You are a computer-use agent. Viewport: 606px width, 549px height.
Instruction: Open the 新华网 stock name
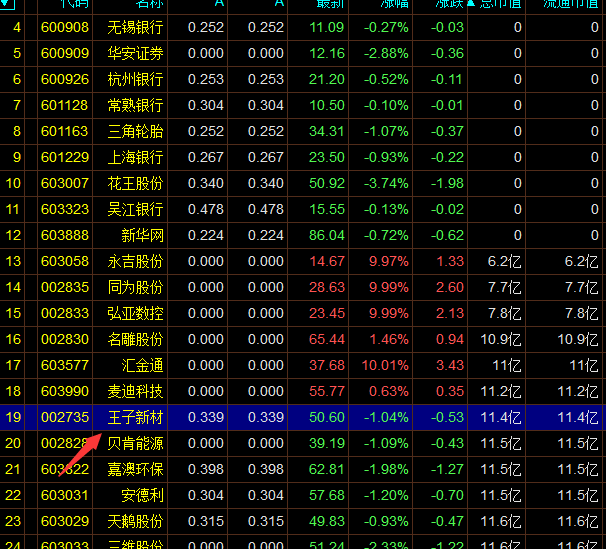pyautogui.click(x=142, y=235)
